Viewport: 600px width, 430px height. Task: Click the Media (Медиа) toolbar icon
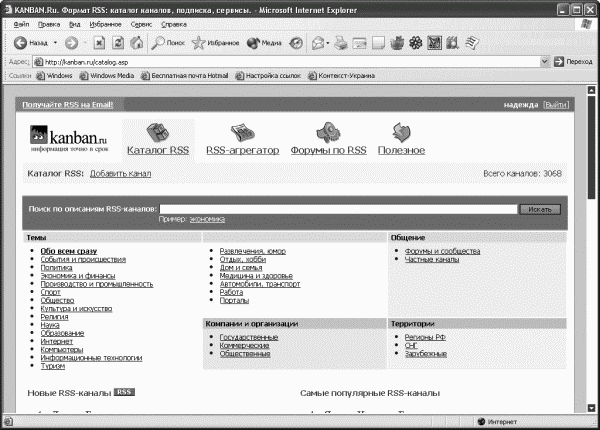(x=264, y=43)
